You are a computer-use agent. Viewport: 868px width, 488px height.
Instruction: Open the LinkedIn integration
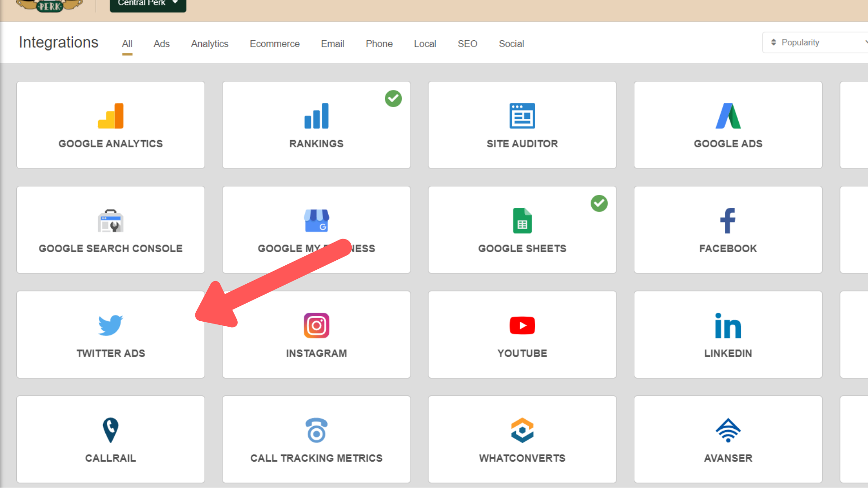point(728,334)
